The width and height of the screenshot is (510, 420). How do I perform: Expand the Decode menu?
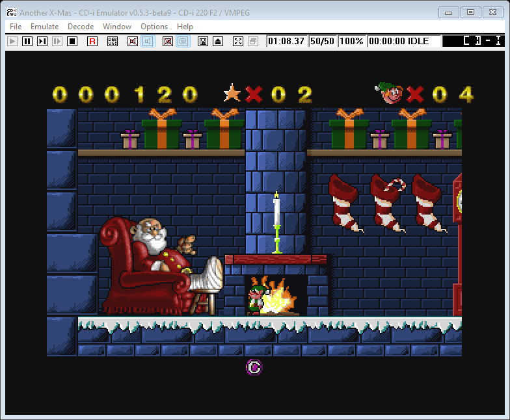pos(81,27)
